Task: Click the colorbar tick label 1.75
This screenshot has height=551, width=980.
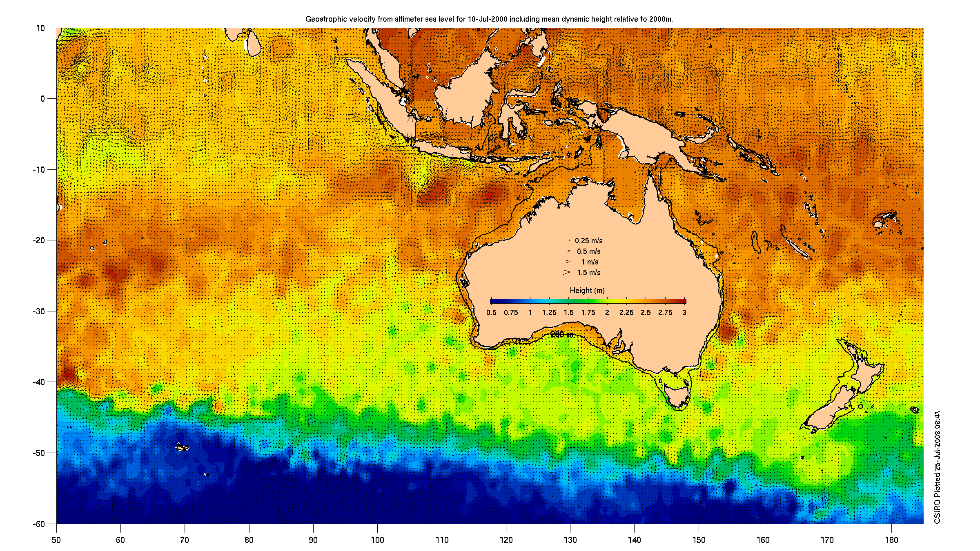Action: (x=588, y=313)
